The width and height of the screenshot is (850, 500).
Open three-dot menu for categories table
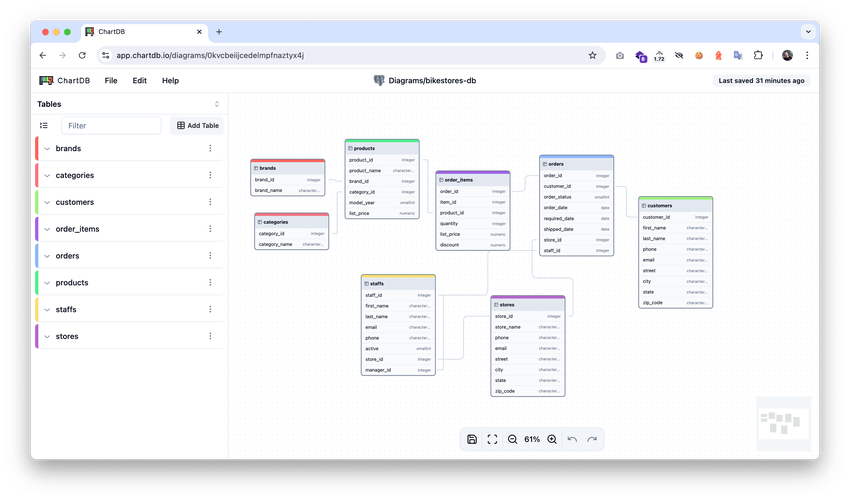point(210,175)
